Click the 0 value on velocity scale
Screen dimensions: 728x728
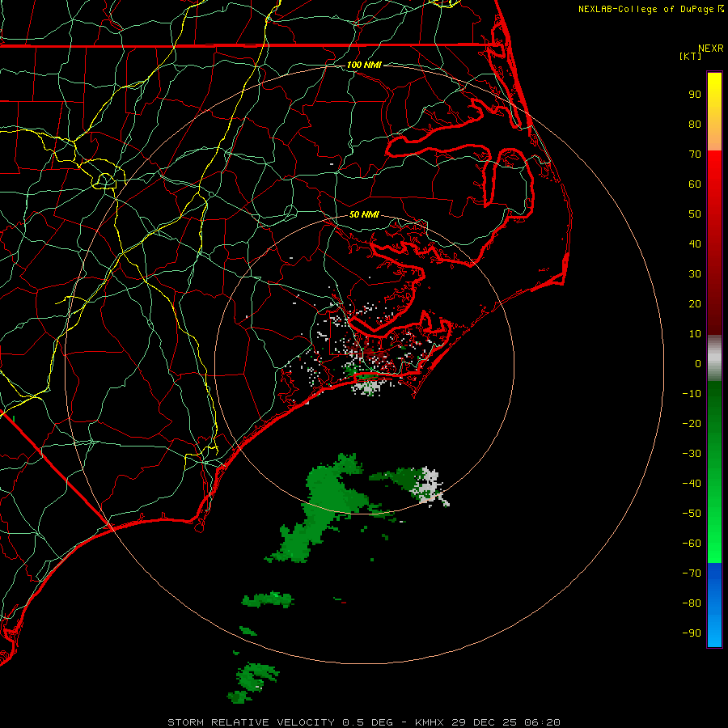698,364
